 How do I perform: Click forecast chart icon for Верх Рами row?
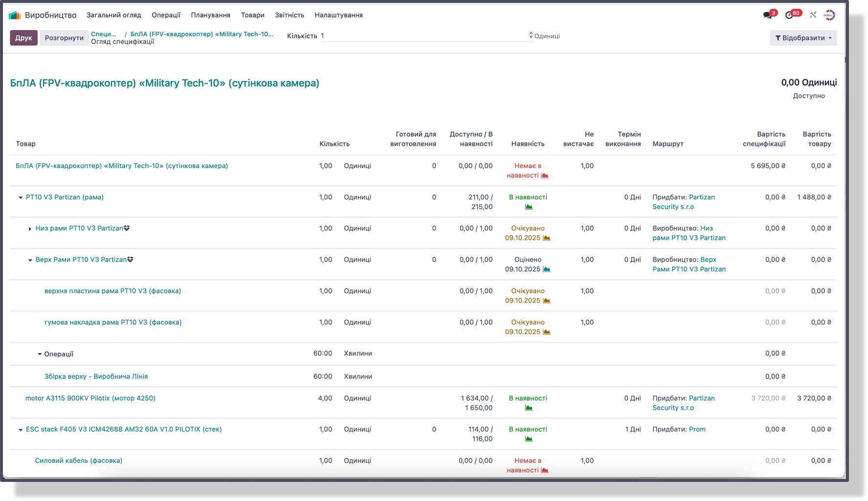tap(547, 269)
